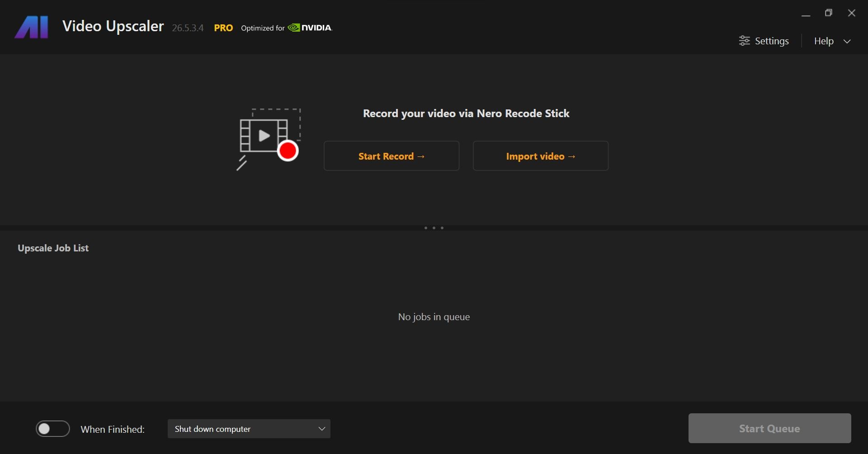Click the video record illustration icon
This screenshot has width=868, height=454.
[x=269, y=139]
